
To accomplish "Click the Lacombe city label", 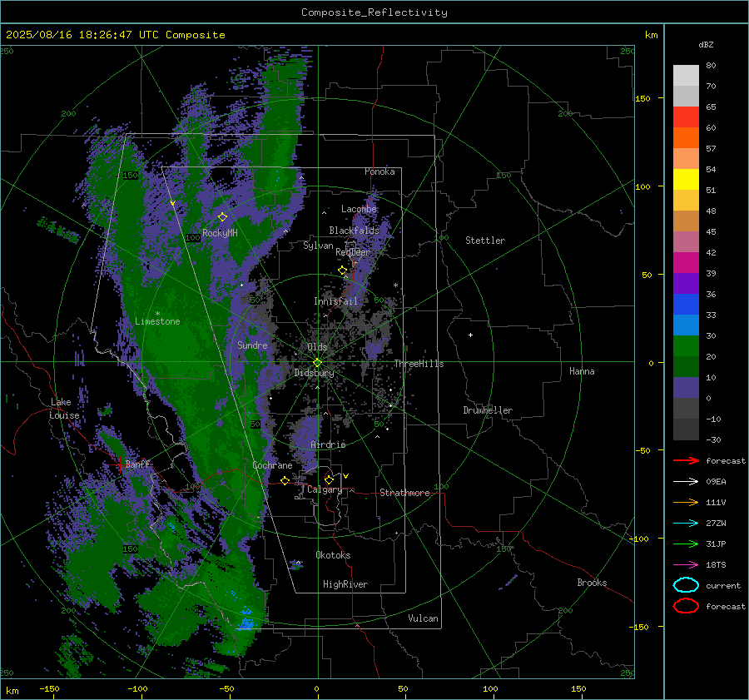I will (359, 209).
